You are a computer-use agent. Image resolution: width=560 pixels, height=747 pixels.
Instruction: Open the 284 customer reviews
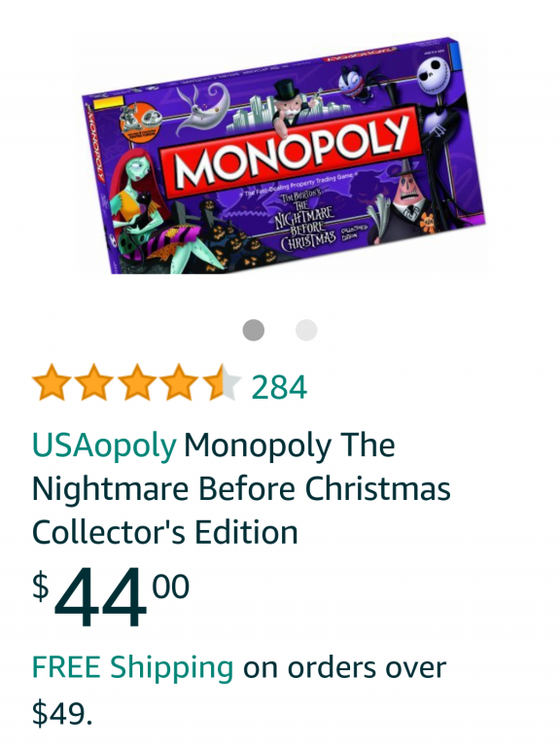[x=279, y=387]
